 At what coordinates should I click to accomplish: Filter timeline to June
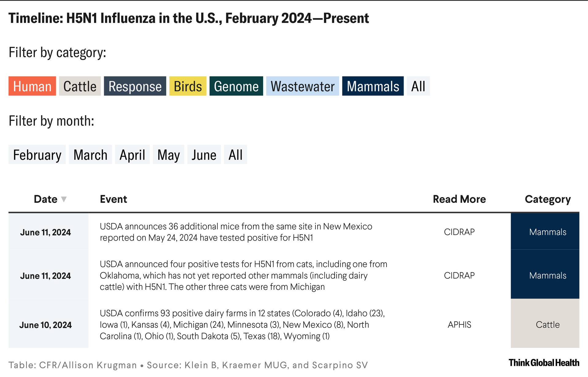(204, 155)
